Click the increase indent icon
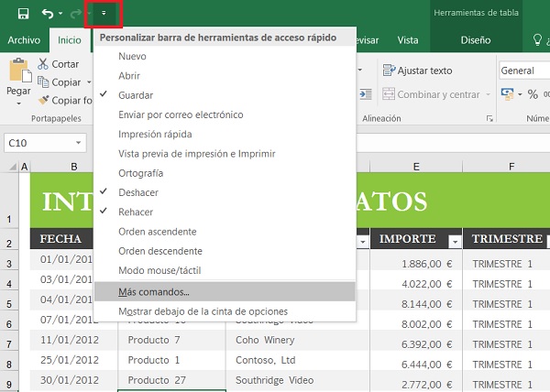The height and width of the screenshot is (392, 550). click(x=366, y=94)
